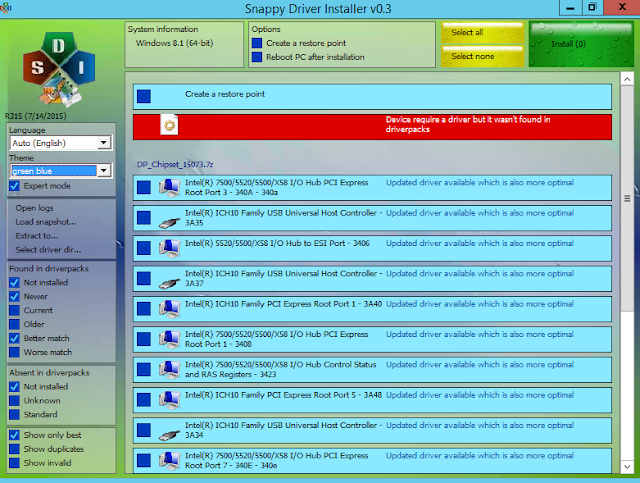
Task: Enable the Older filter
Action: tap(14, 324)
